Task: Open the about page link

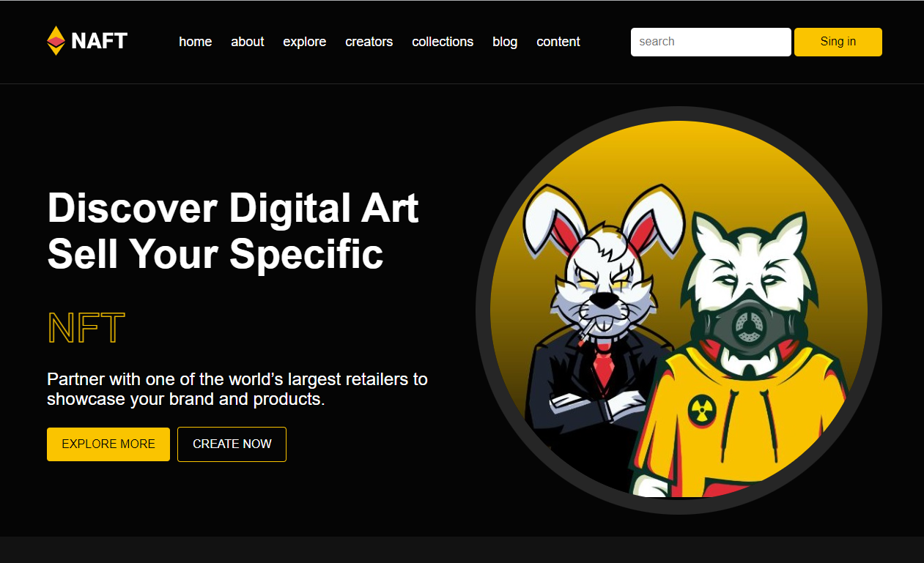Action: pos(248,42)
